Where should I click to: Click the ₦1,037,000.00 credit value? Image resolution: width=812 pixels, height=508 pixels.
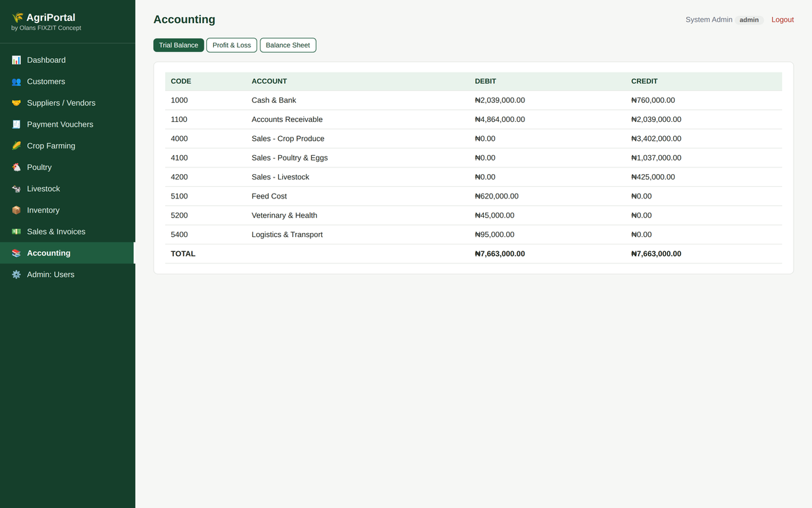click(656, 158)
